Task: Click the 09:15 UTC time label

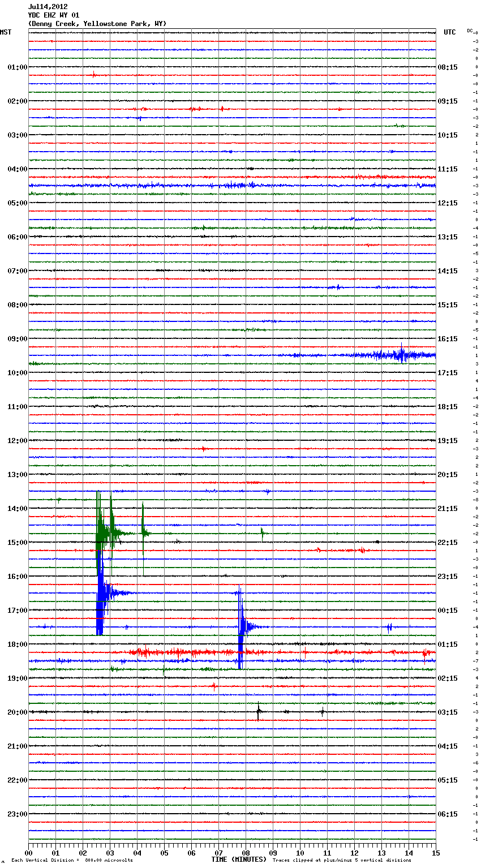Action: pos(448,101)
